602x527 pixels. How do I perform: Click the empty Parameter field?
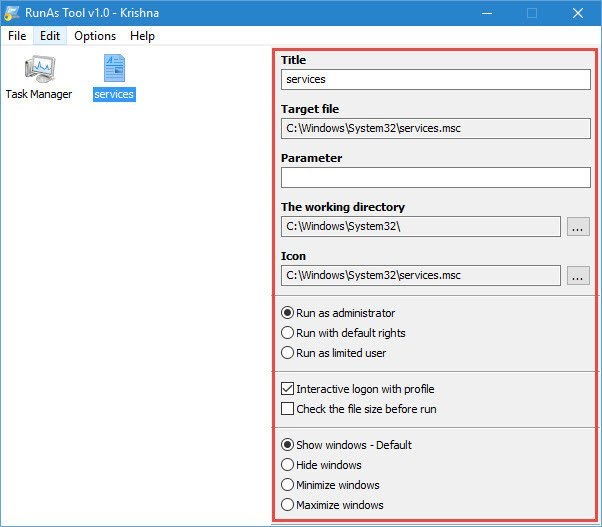click(x=435, y=177)
